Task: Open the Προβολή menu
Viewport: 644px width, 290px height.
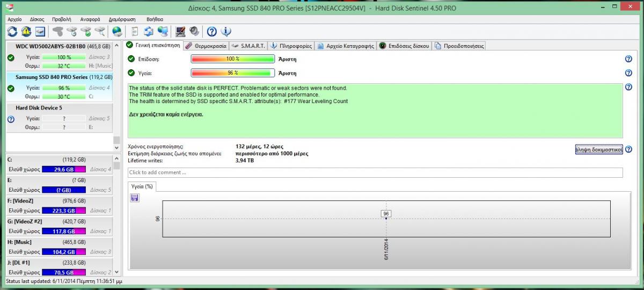Action: pyautogui.click(x=62, y=19)
